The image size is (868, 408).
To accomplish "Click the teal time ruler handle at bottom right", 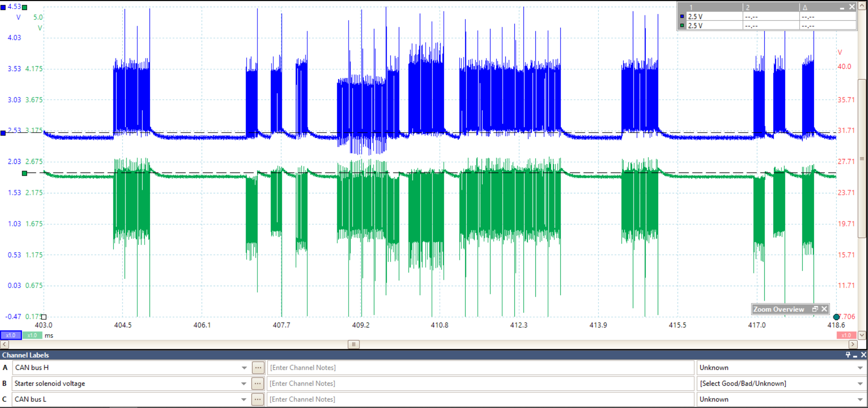I will coord(836,317).
